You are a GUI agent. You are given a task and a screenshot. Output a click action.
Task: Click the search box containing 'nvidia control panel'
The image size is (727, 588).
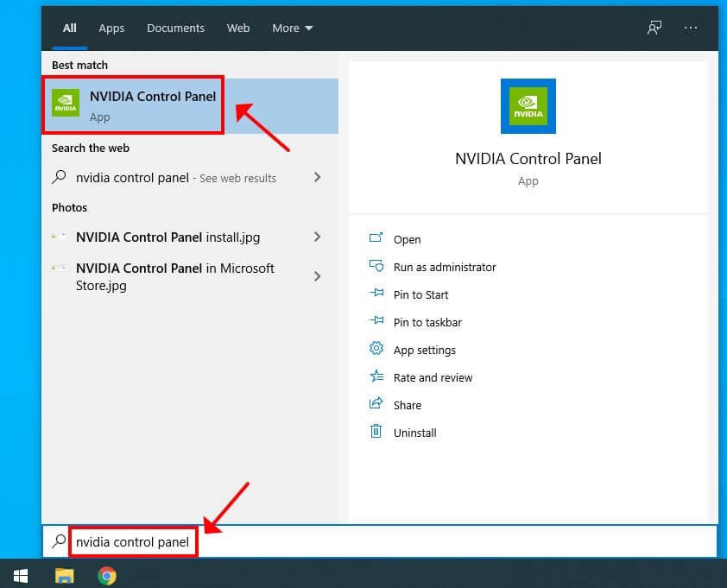coord(380,541)
